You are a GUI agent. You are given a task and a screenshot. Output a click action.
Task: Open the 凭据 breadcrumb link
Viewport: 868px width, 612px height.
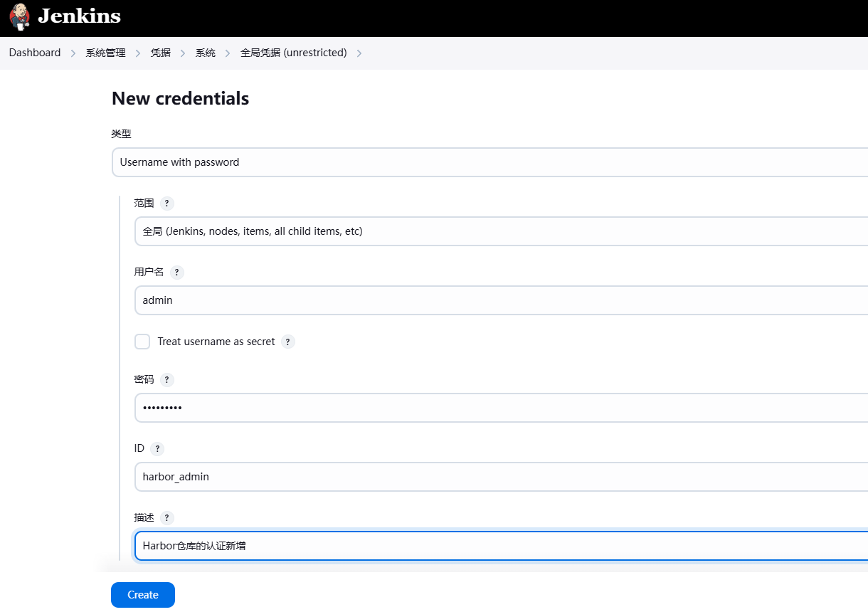[x=160, y=53]
